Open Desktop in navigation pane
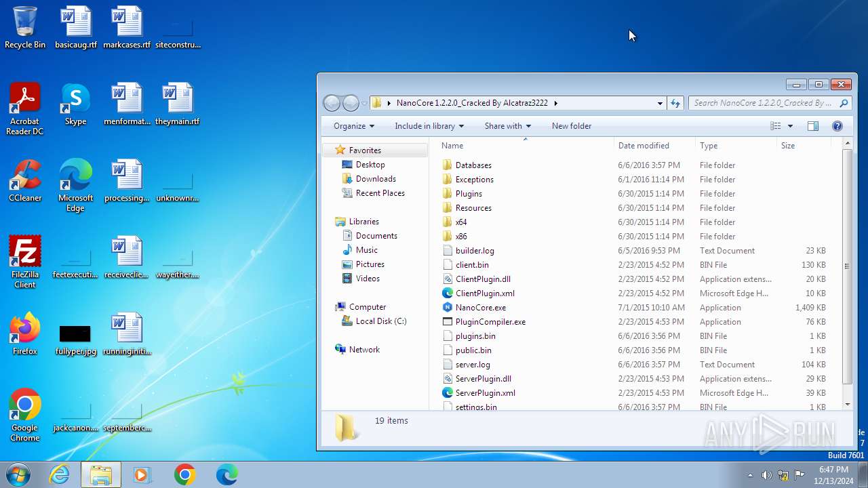 pyautogui.click(x=370, y=165)
